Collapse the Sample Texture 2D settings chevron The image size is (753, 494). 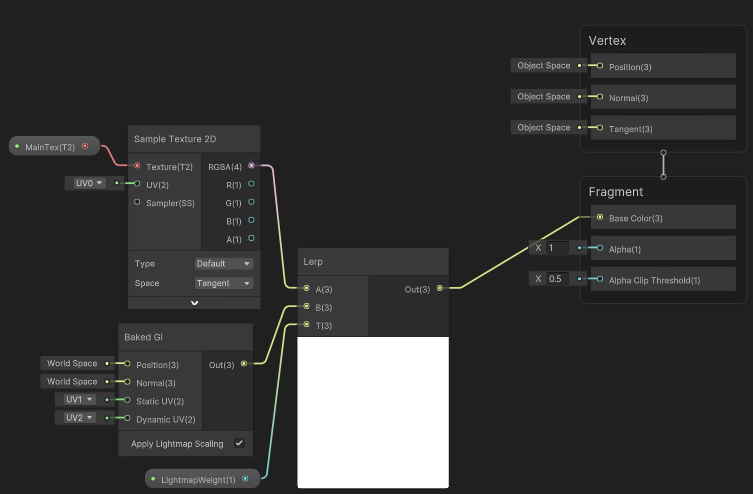click(194, 302)
